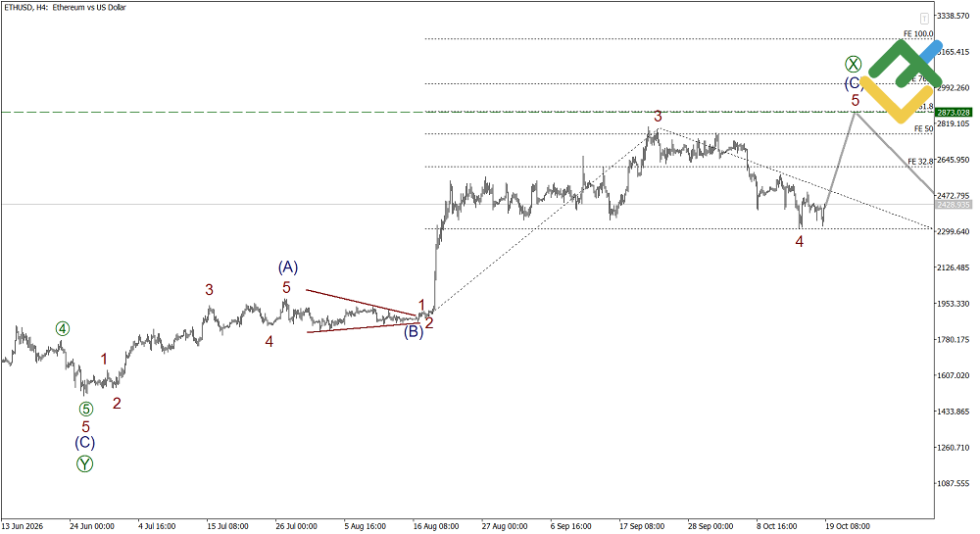Click the green 2873.028 price tag

954,113
